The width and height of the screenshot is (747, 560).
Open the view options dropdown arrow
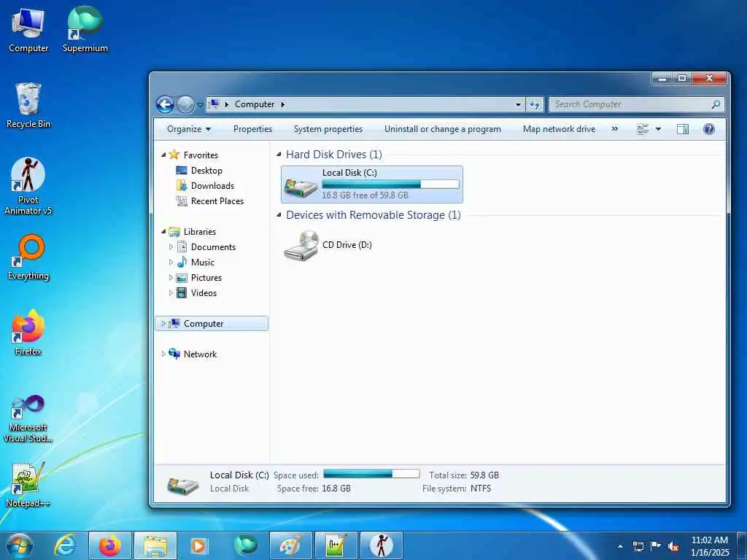coord(659,129)
